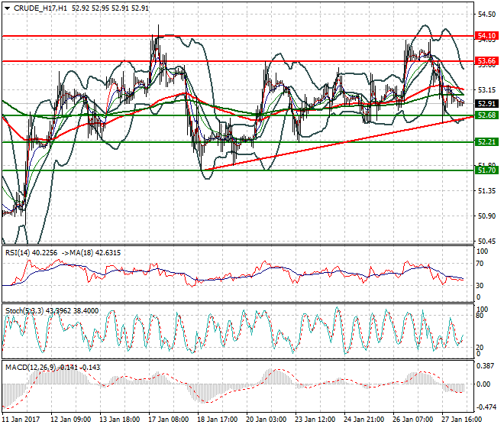Screen dimensions: 504x428
Task: Select the 51.35 price scale value
Action: pos(486,191)
